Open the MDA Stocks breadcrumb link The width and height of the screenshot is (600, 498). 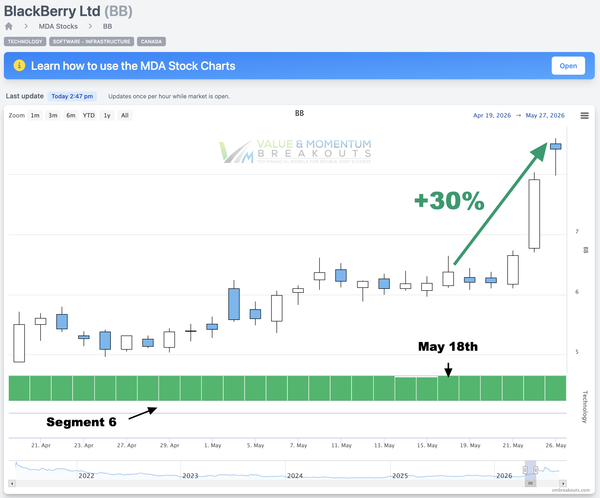click(x=58, y=26)
